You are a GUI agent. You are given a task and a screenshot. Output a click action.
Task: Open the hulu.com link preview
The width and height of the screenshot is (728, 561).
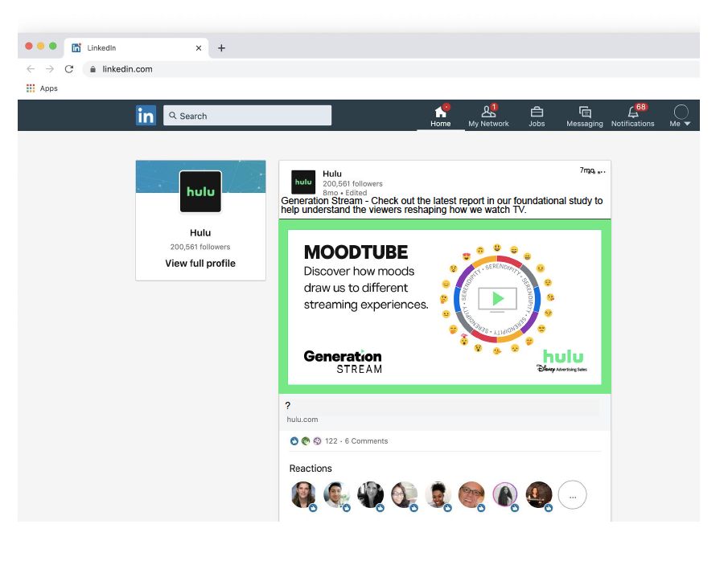point(445,412)
